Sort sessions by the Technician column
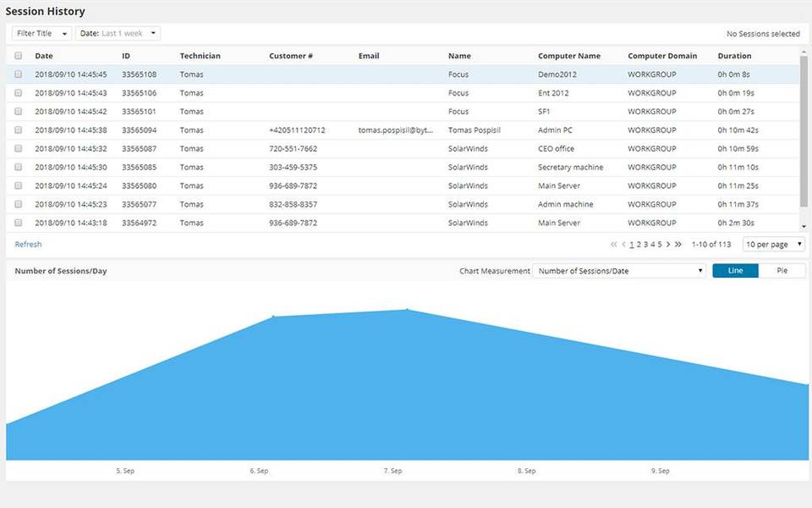Viewport: 812px width, 508px height. pos(200,55)
